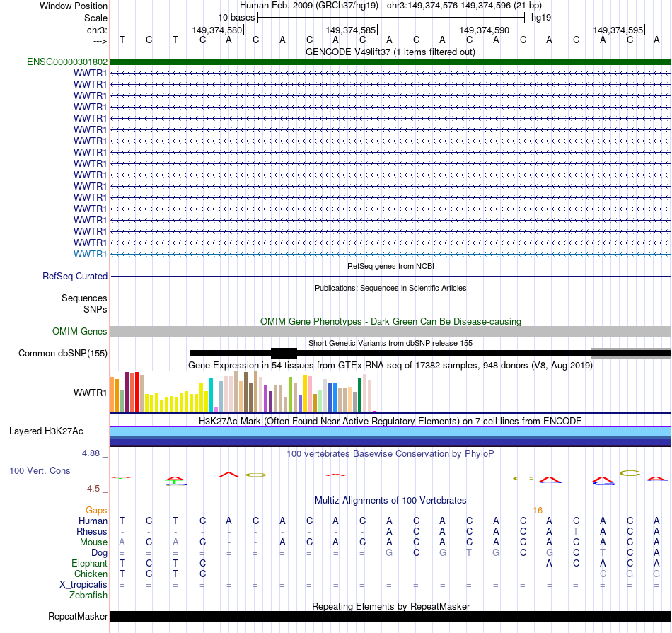The width and height of the screenshot is (672, 633).
Task: Click position marker 149,374,590
Action: pyautogui.click(x=485, y=30)
